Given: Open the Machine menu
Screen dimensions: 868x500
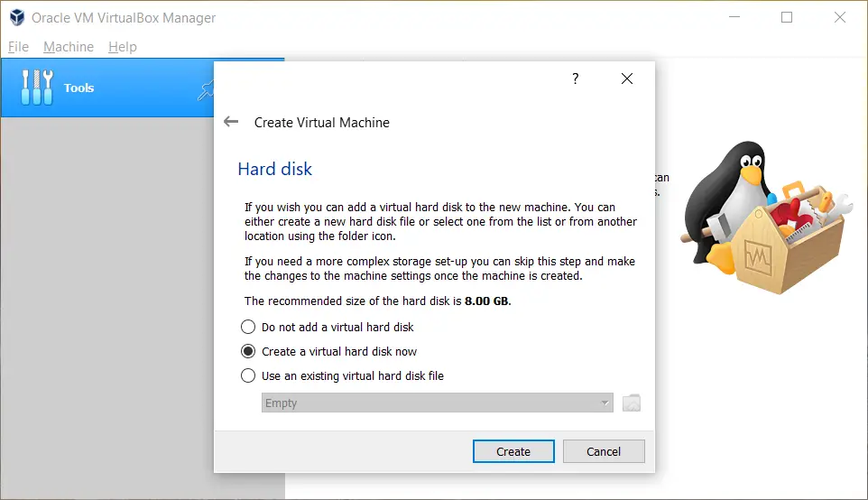Looking at the screenshot, I should (69, 47).
